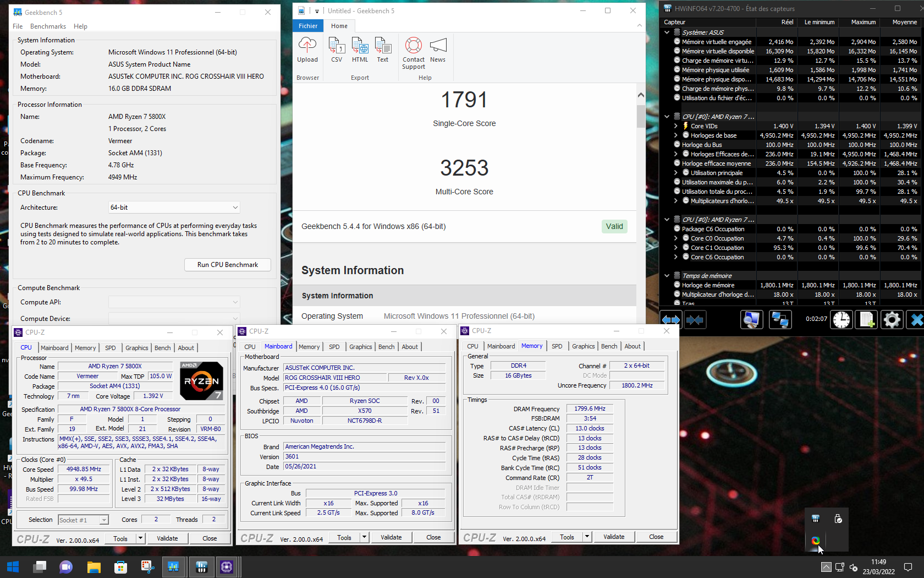
Task: Switch to Bench tab in CPU-Z CPU window
Action: [162, 348]
